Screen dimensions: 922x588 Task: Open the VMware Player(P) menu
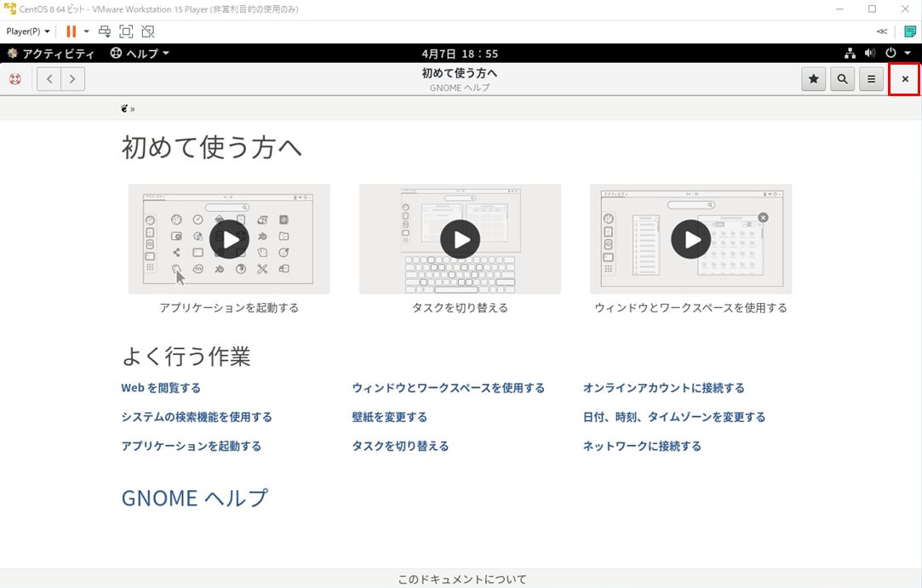tap(27, 31)
